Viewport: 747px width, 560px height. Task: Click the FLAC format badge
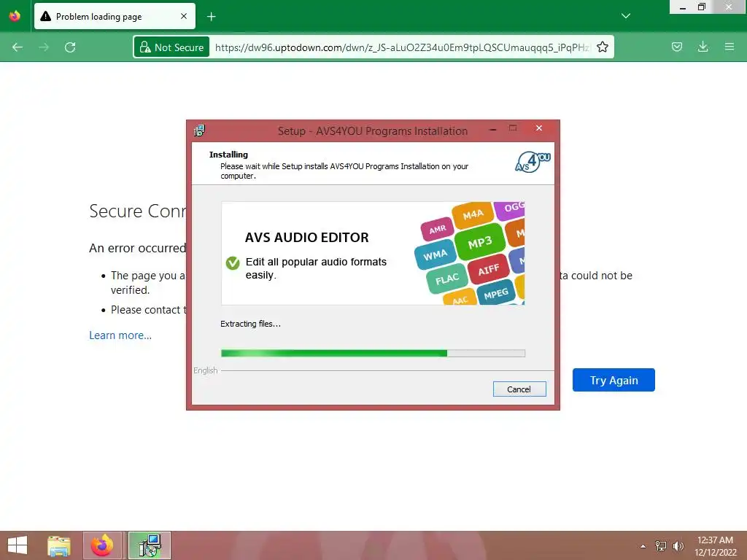(447, 279)
